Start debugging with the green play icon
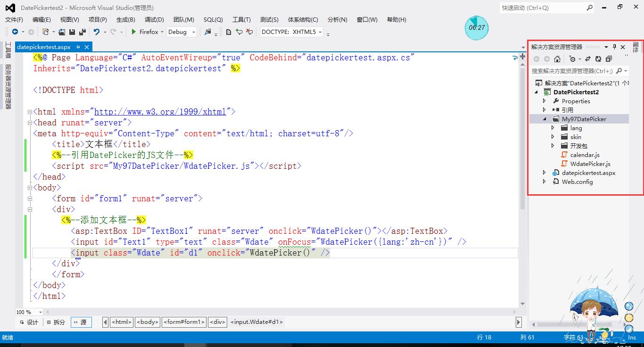This screenshot has width=644, height=347. pyautogui.click(x=134, y=32)
